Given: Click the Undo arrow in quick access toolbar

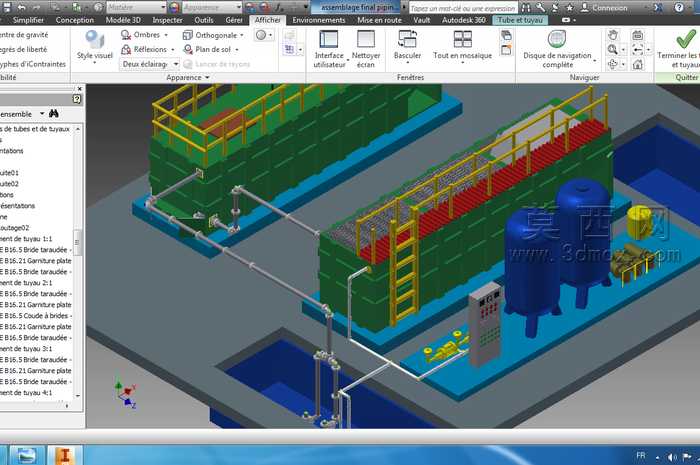Looking at the screenshot, I should 22,7.
